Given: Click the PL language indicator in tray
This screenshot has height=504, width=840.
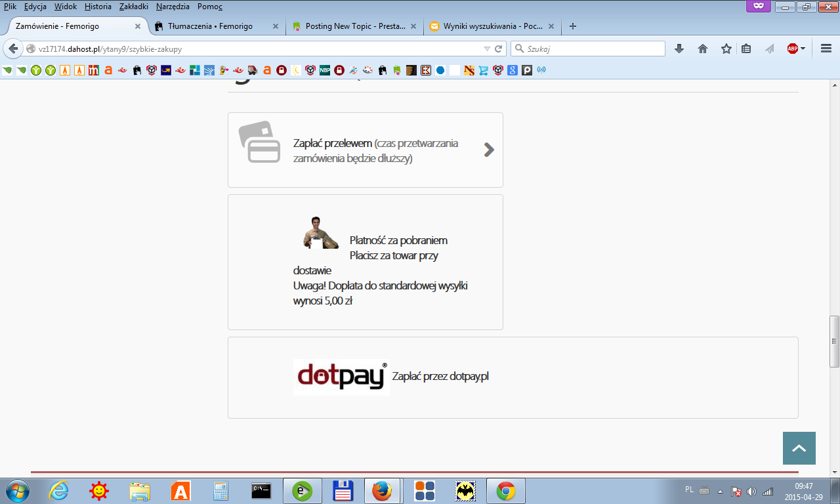Looking at the screenshot, I should (689, 490).
